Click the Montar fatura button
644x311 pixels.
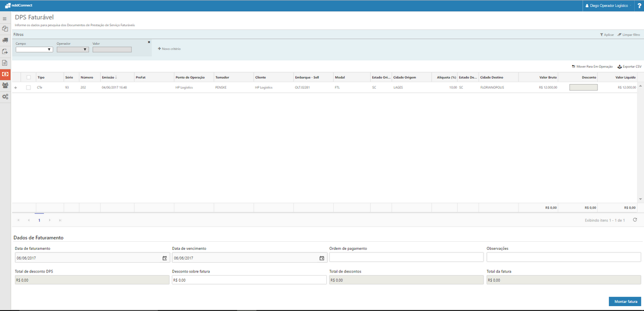(x=625, y=301)
